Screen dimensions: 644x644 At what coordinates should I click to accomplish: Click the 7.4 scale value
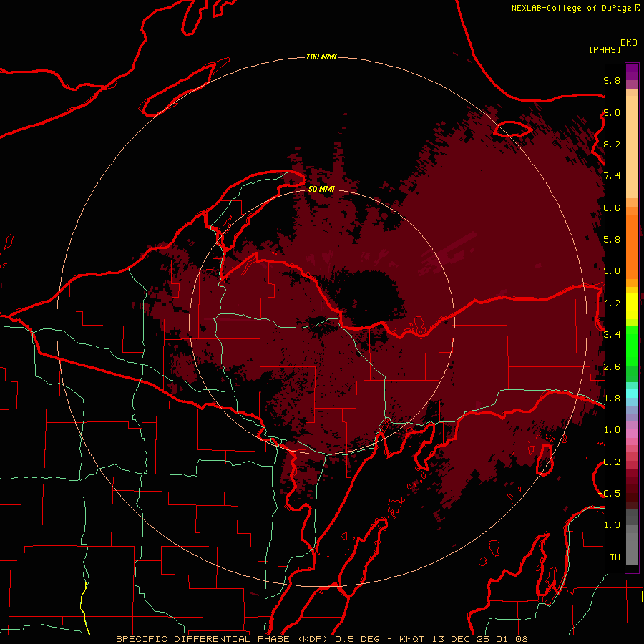tap(612, 176)
